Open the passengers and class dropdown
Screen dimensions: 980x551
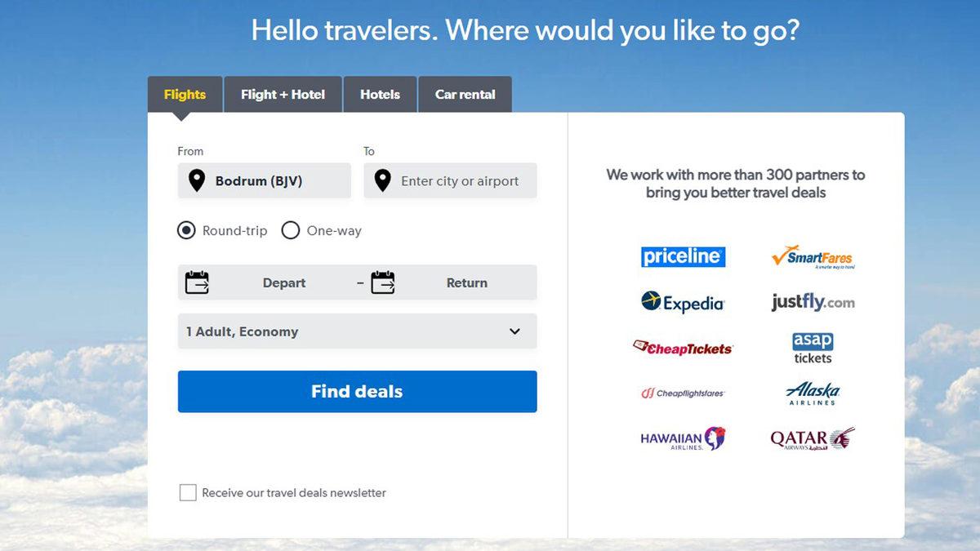(357, 331)
